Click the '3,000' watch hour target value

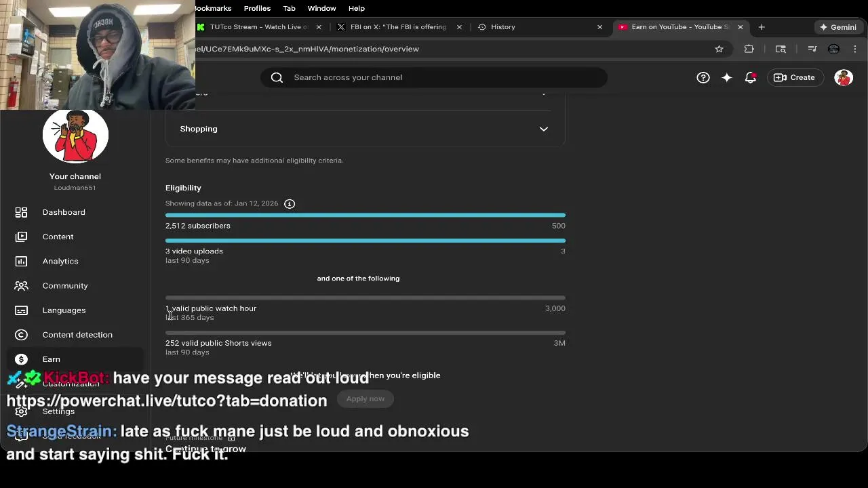click(555, 308)
